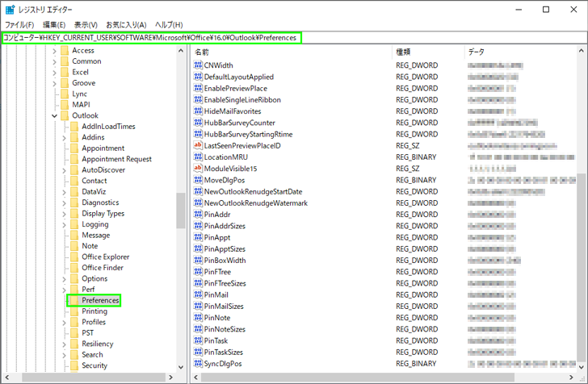Click the Outlook folder icon in the tree

[65, 115]
